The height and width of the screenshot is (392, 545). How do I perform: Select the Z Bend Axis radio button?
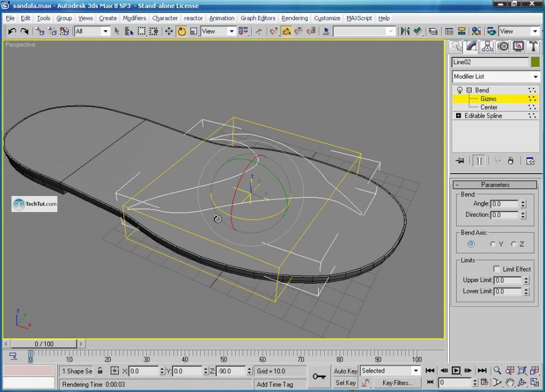pos(513,244)
